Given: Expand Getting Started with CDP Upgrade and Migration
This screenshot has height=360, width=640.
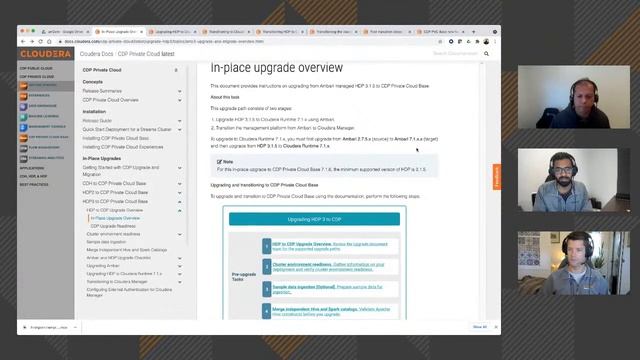Looking at the screenshot, I should coord(180,168).
